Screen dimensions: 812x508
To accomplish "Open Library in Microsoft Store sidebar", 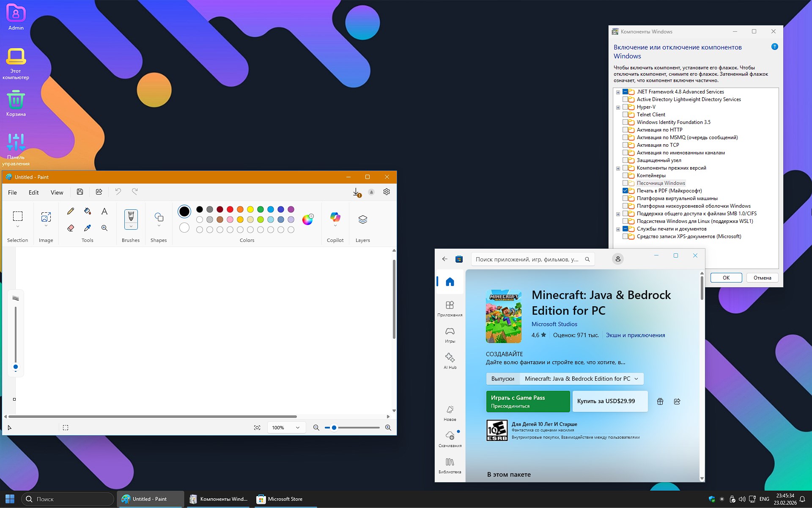I will click(x=450, y=465).
